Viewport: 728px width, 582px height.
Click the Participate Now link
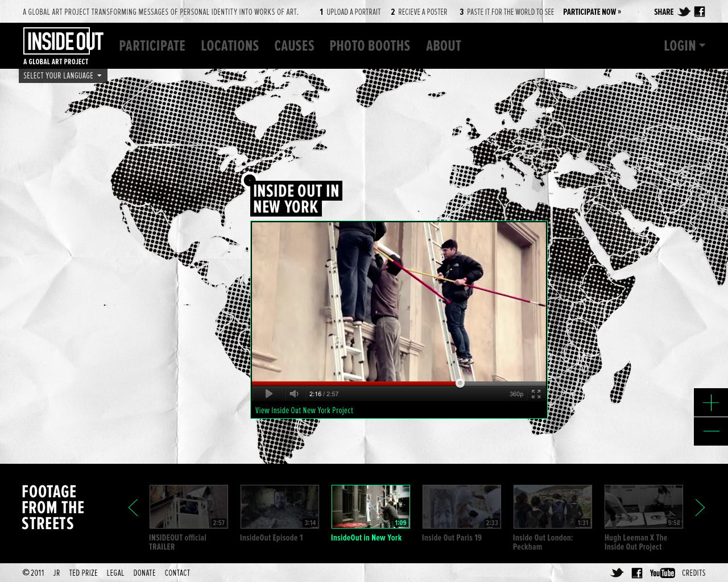pos(592,11)
